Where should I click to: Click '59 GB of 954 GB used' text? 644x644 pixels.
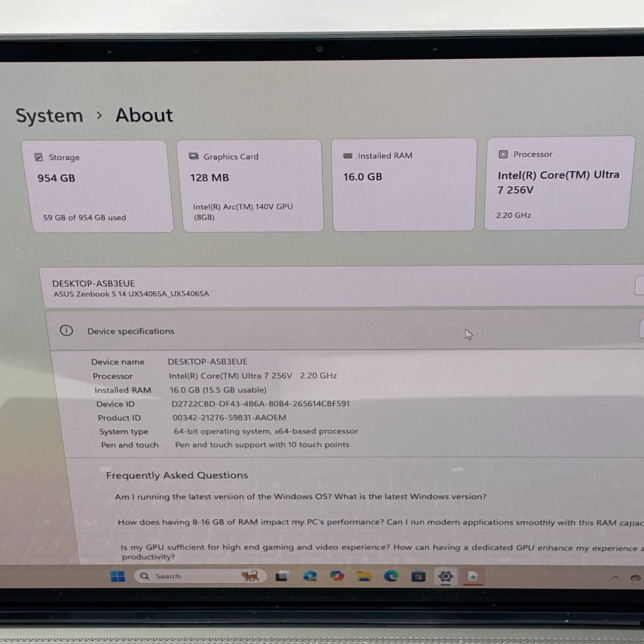pos(85,218)
